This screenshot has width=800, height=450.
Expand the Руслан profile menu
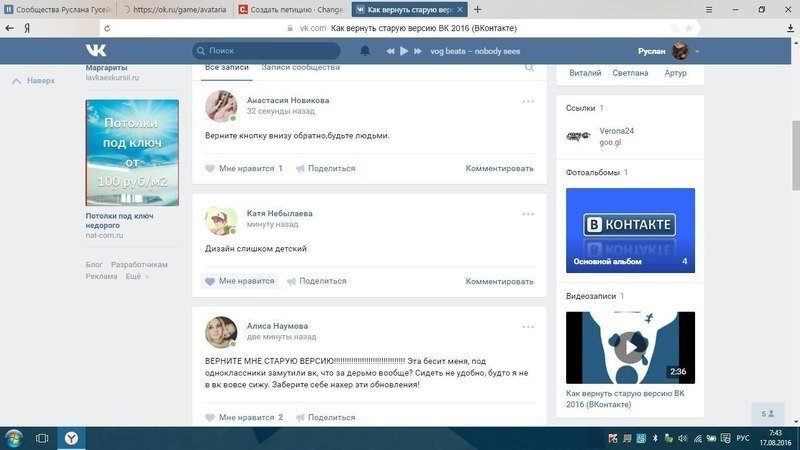pyautogui.click(x=696, y=51)
